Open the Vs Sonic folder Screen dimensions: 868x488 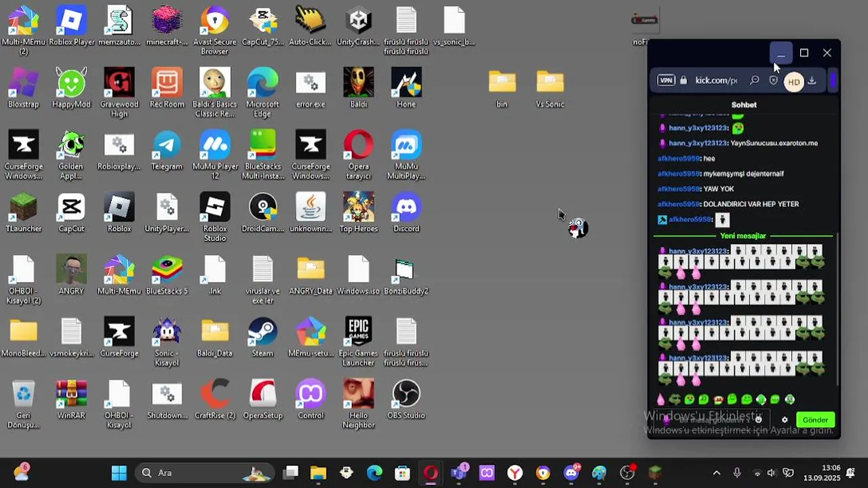tap(550, 88)
